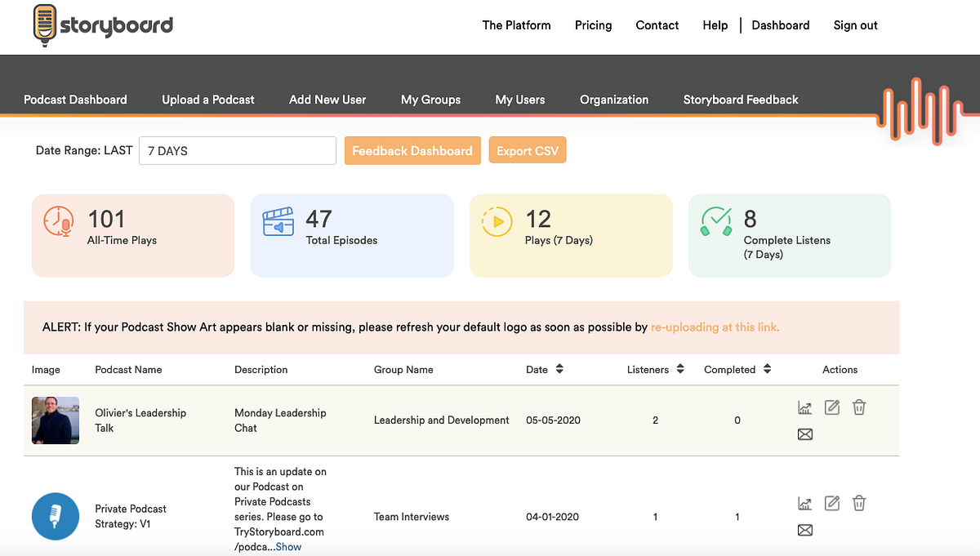The height and width of the screenshot is (556, 980).
Task: Edit Olivier's Leadership Talk podcast
Action: point(832,407)
